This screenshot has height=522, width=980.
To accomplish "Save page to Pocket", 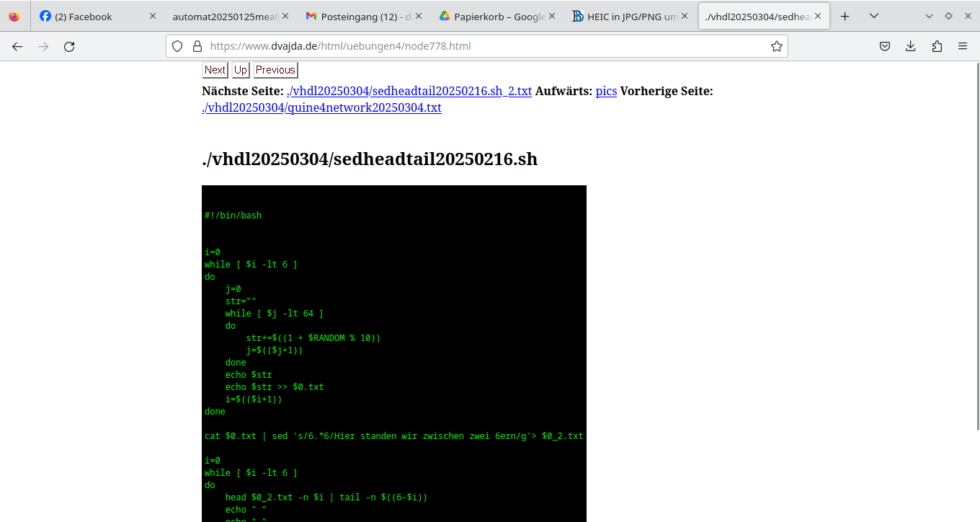I will pyautogui.click(x=885, y=46).
